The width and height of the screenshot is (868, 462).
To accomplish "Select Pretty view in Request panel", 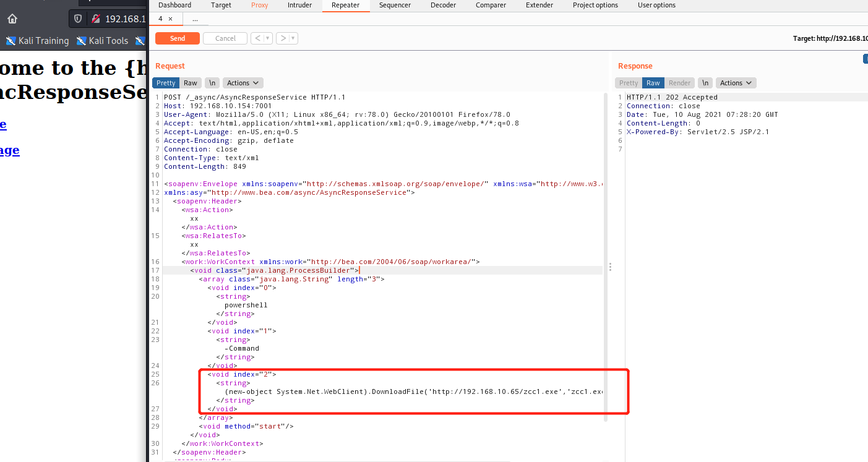I will pos(166,83).
